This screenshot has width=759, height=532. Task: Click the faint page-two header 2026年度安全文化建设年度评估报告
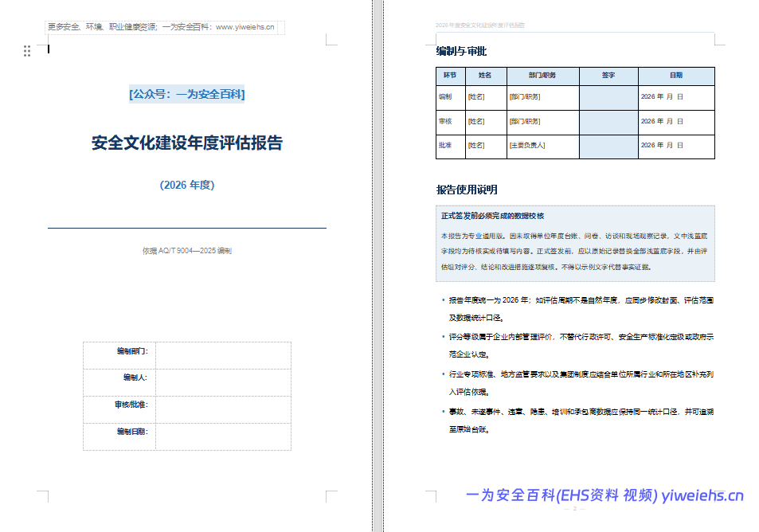click(479, 25)
